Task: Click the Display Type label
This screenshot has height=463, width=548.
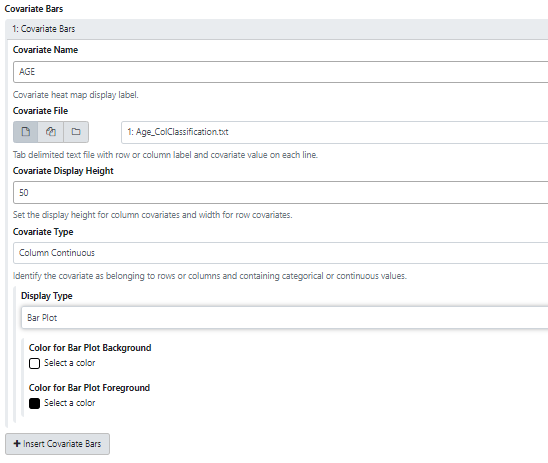Action: pyautogui.click(x=47, y=296)
